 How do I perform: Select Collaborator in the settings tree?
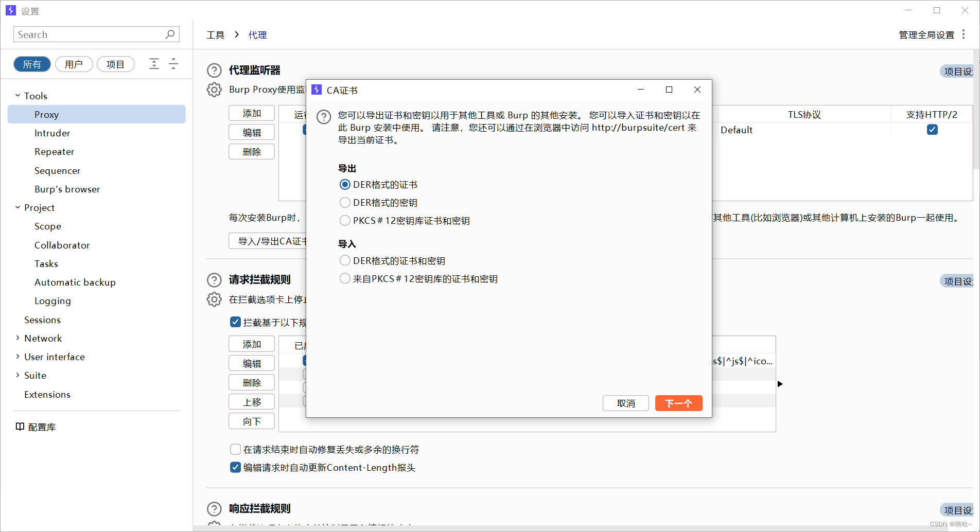click(62, 245)
